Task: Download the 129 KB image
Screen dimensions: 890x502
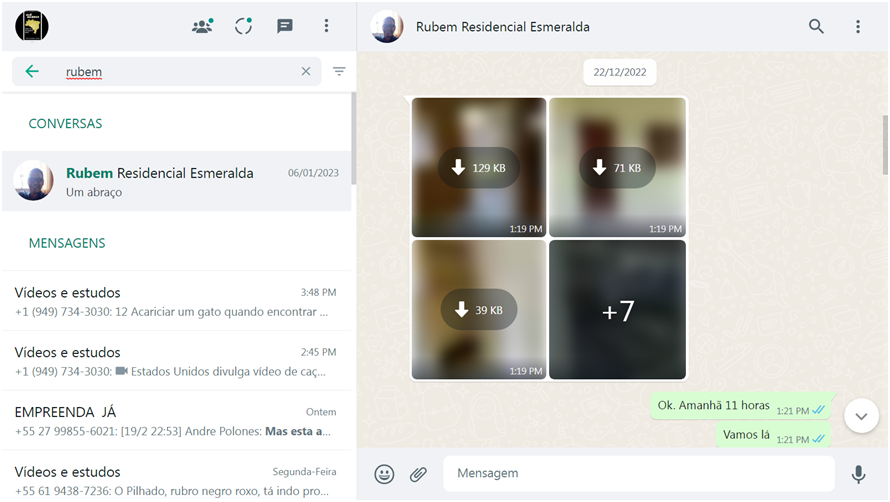Action: [478, 168]
